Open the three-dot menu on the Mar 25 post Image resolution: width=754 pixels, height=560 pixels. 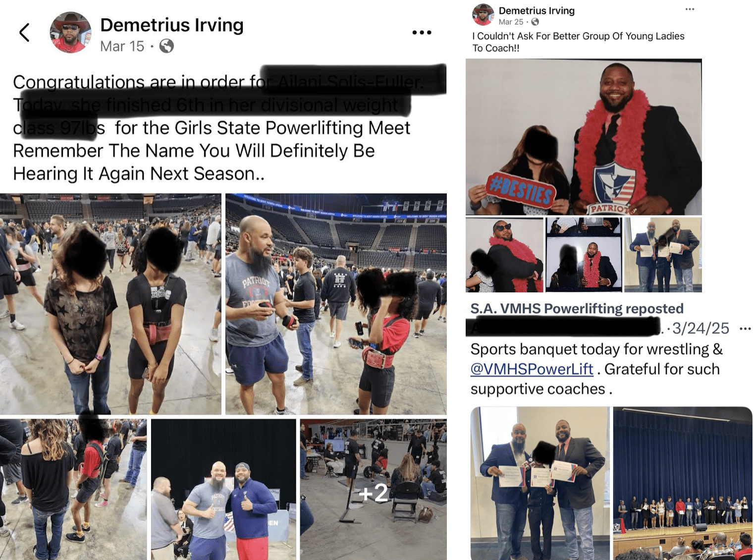pos(690,9)
